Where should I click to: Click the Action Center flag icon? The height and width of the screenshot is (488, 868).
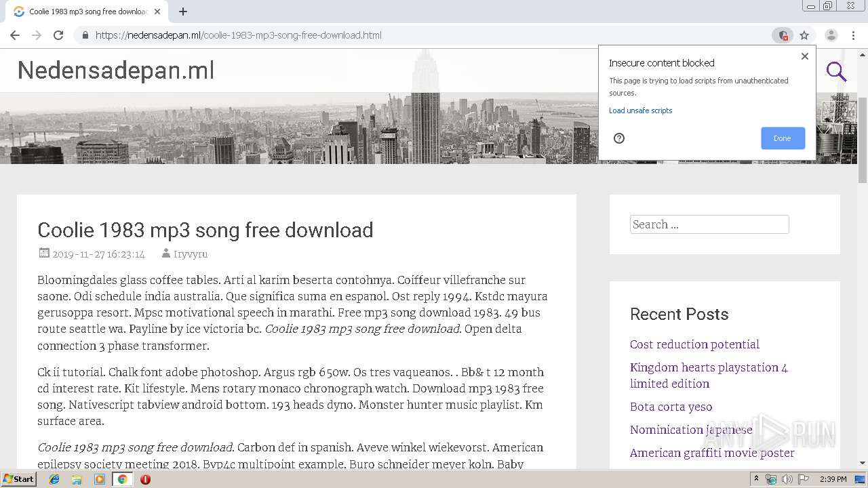point(802,479)
